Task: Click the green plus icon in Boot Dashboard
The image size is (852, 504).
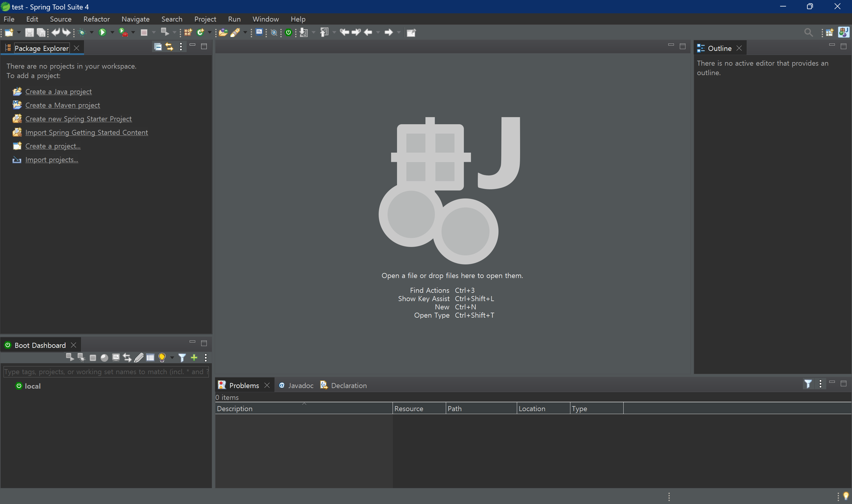Action: [194, 357]
